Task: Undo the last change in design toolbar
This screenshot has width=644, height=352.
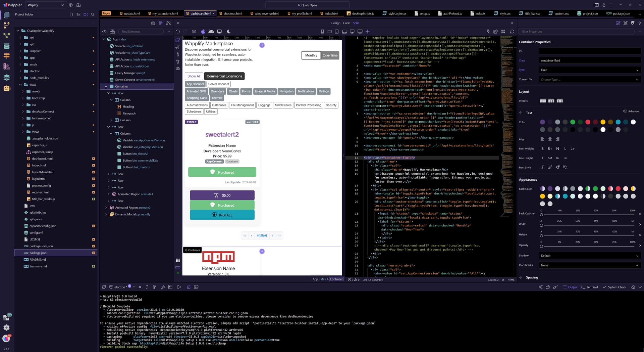Action: 178,32
